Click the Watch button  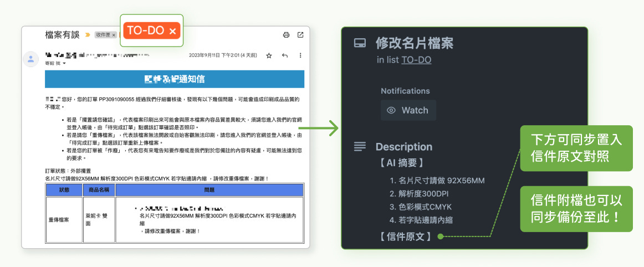click(x=408, y=110)
